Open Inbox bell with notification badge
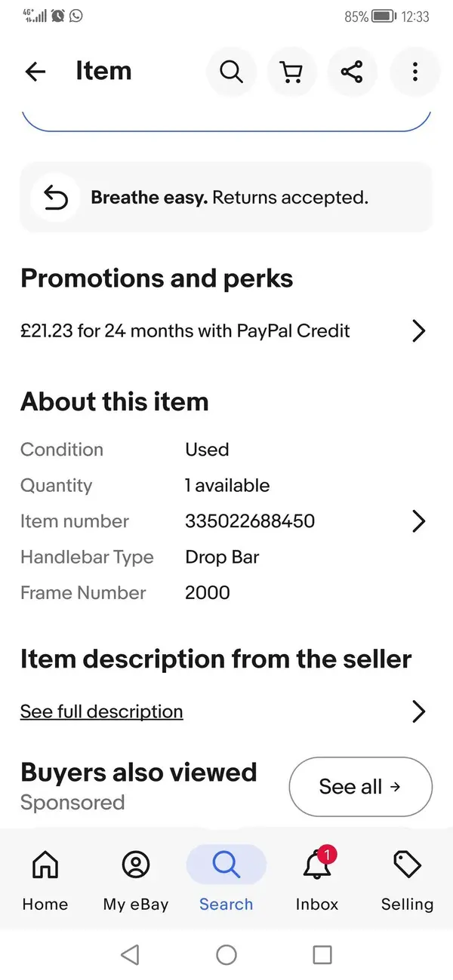Image resolution: width=453 pixels, height=980 pixels. coord(318,863)
